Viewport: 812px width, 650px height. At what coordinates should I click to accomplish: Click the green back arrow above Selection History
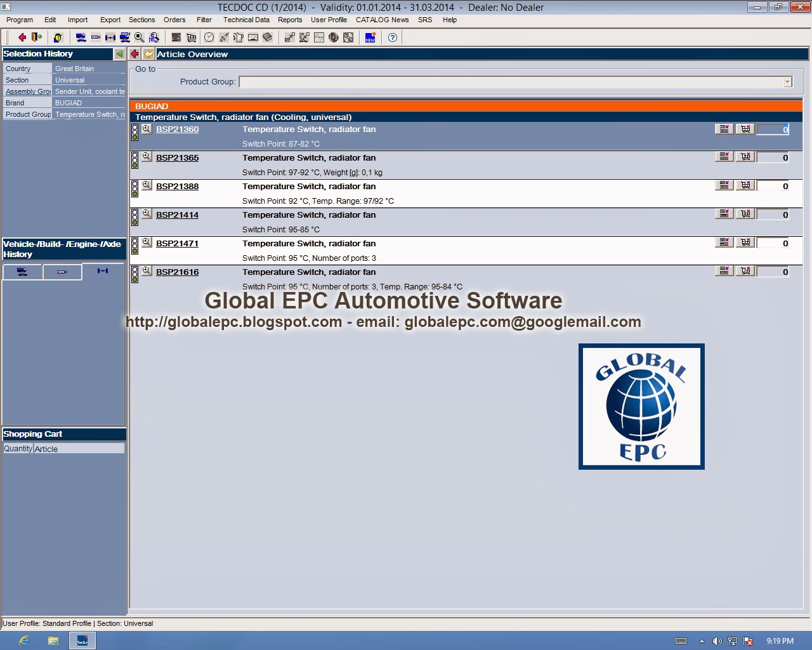click(x=119, y=54)
